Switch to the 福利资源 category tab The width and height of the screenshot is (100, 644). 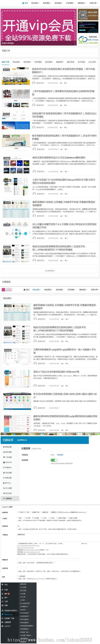[x=70, y=62]
